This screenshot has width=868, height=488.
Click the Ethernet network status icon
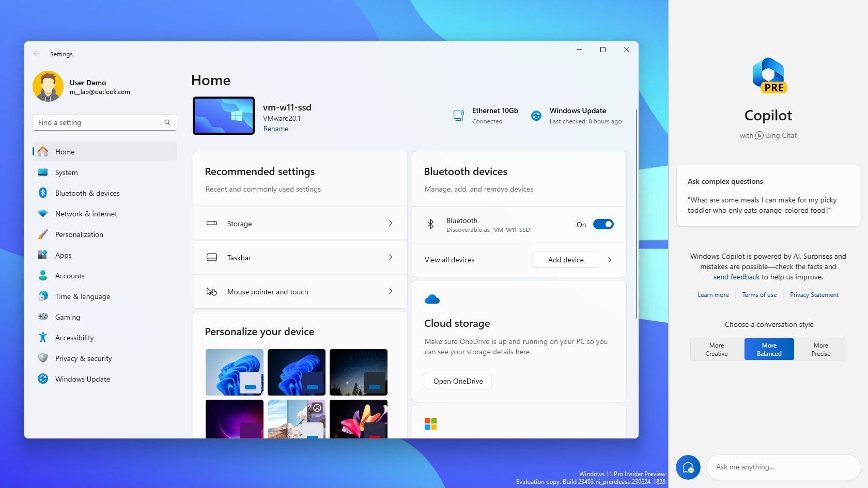coord(458,116)
